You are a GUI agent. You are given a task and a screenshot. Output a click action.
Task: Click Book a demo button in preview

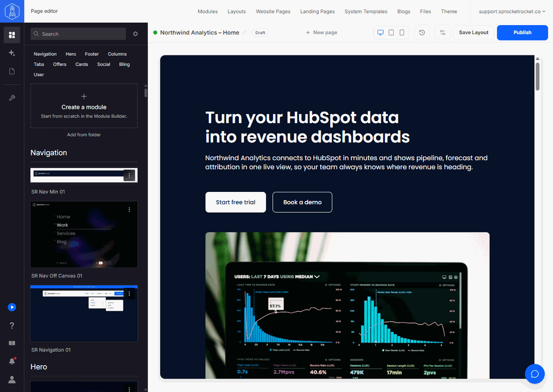tap(302, 202)
